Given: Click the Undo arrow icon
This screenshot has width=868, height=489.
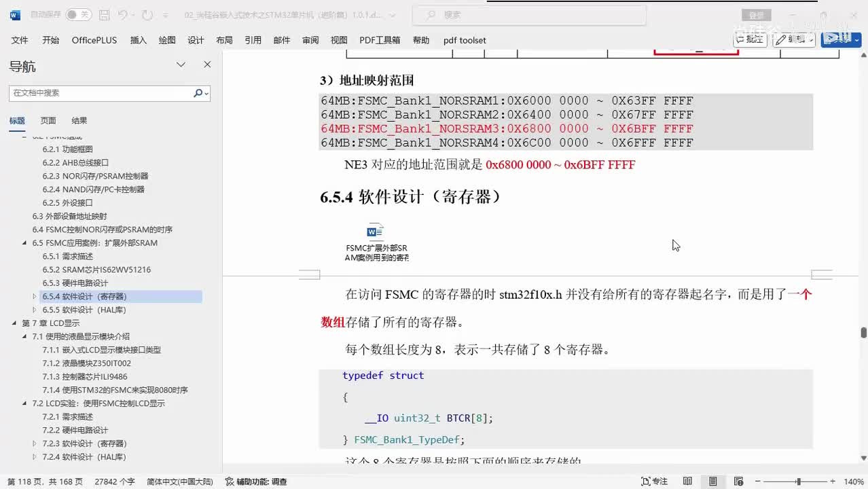Looking at the screenshot, I should pyautogui.click(x=122, y=14).
